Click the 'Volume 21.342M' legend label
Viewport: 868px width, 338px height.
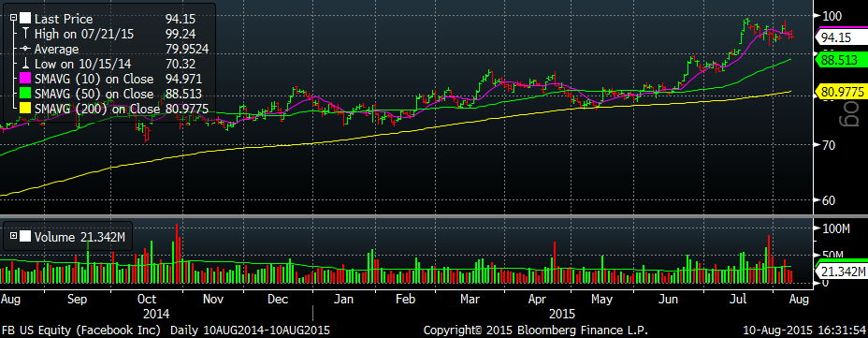pyautogui.click(x=80, y=237)
